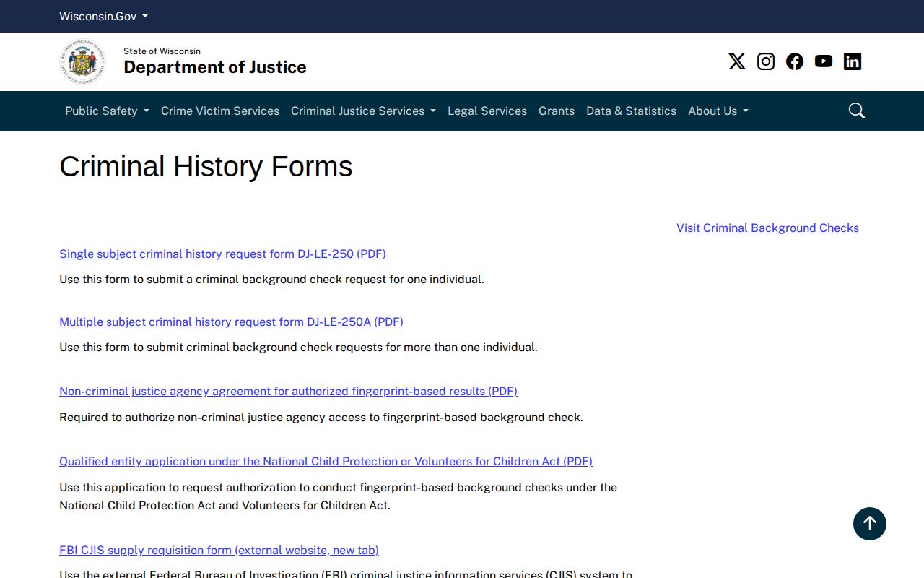Open FBI CJIS supply requisition form link
924x578 pixels.
(x=219, y=550)
